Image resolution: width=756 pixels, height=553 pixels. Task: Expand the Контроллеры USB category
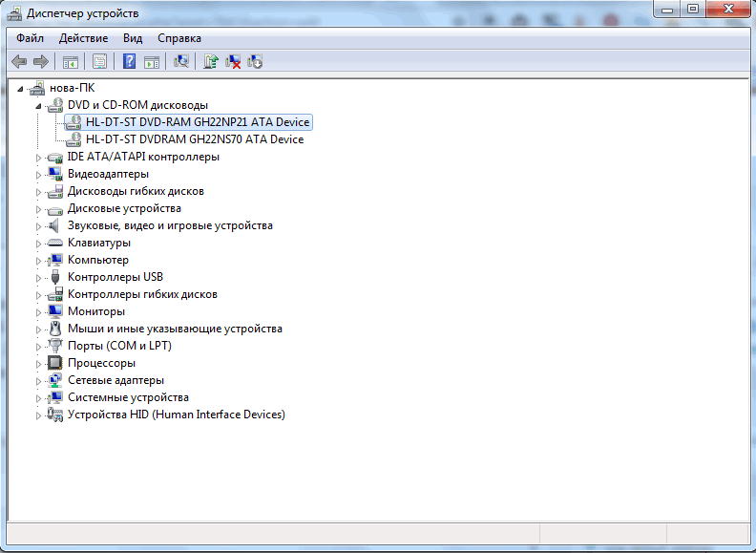pyautogui.click(x=39, y=277)
